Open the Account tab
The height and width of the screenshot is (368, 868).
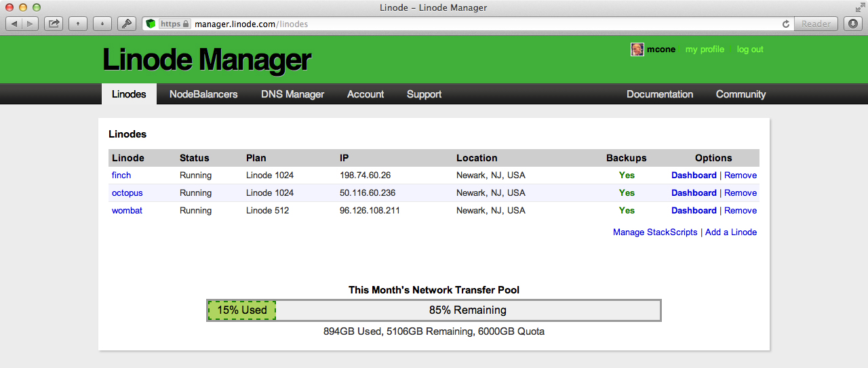pyautogui.click(x=366, y=94)
